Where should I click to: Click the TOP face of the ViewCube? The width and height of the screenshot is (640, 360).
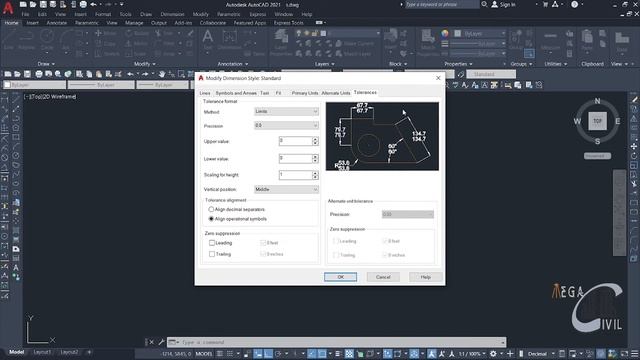(598, 121)
